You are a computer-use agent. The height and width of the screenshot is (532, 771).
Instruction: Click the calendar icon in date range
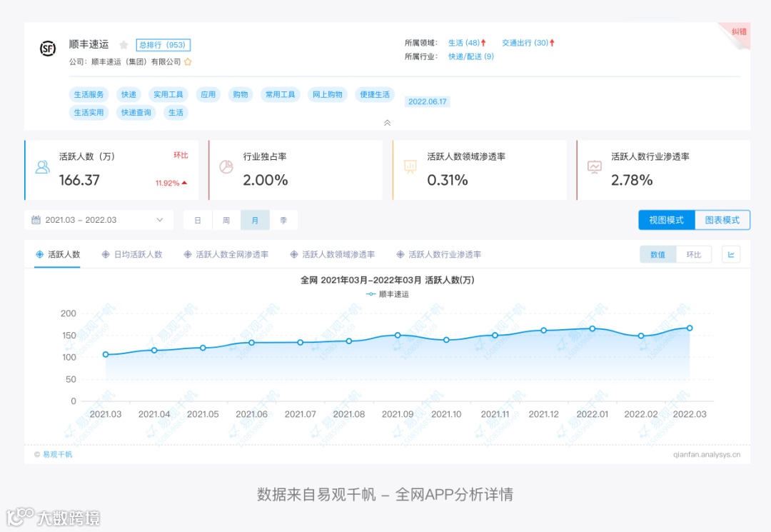[36, 220]
